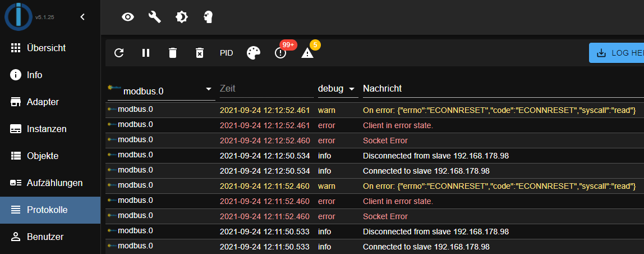This screenshot has height=254, width=644.
Task: Click the wrench icon in top bar
Action: [x=154, y=17]
